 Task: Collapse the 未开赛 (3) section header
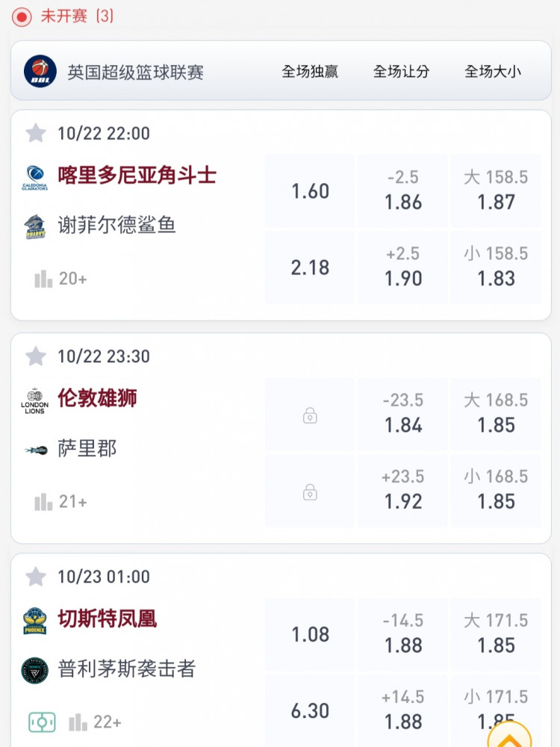coord(62,16)
